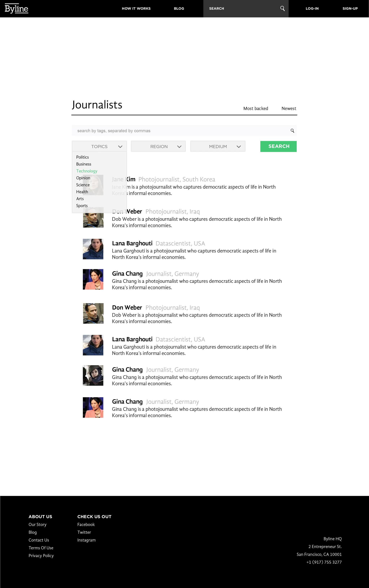The height and width of the screenshot is (588, 369).
Task: Click Gina Chang's helmet profile thumbnail
Action: [x=93, y=376]
